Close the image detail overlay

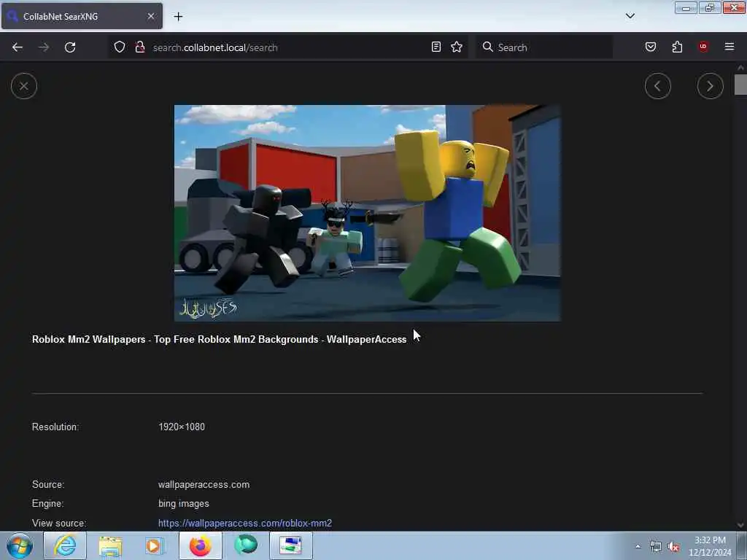[24, 86]
